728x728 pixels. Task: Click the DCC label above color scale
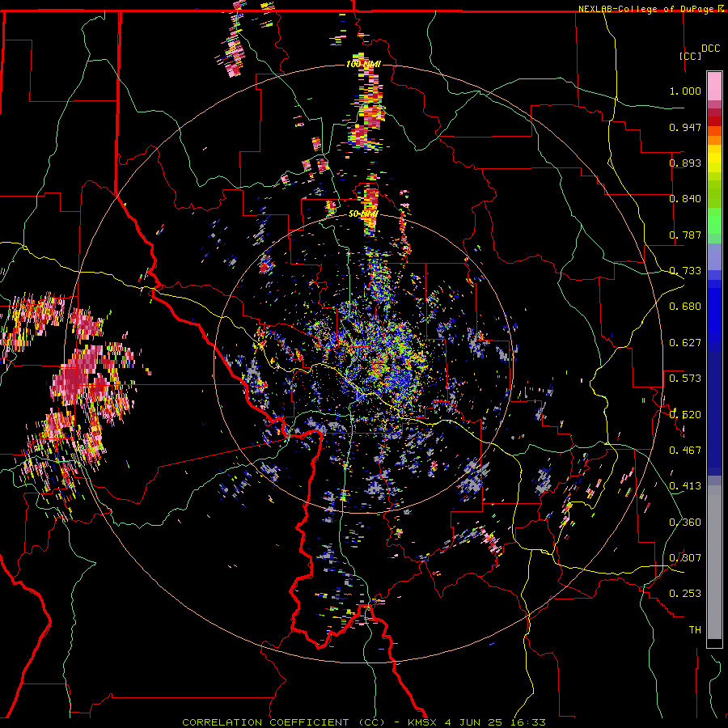point(710,49)
